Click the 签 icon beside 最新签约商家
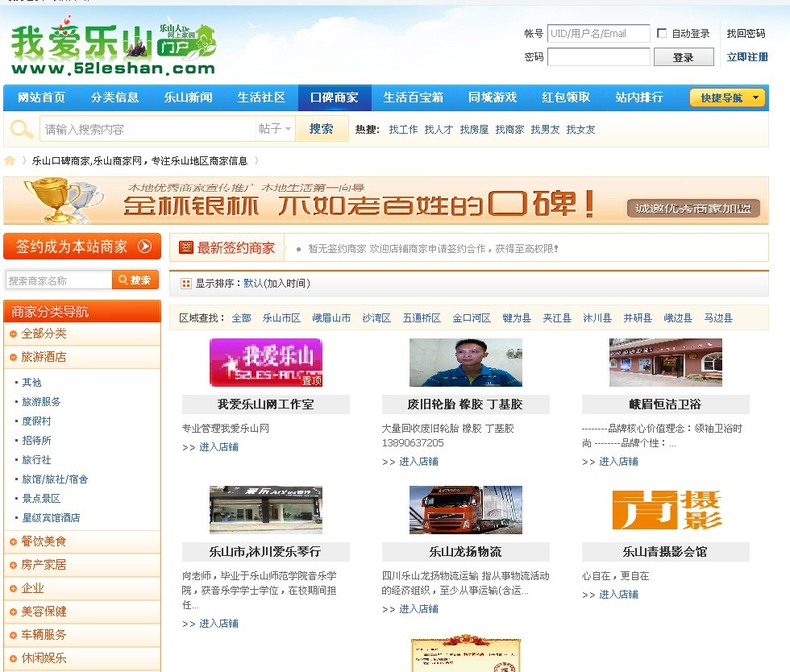This screenshot has height=672, width=790. coord(186,248)
